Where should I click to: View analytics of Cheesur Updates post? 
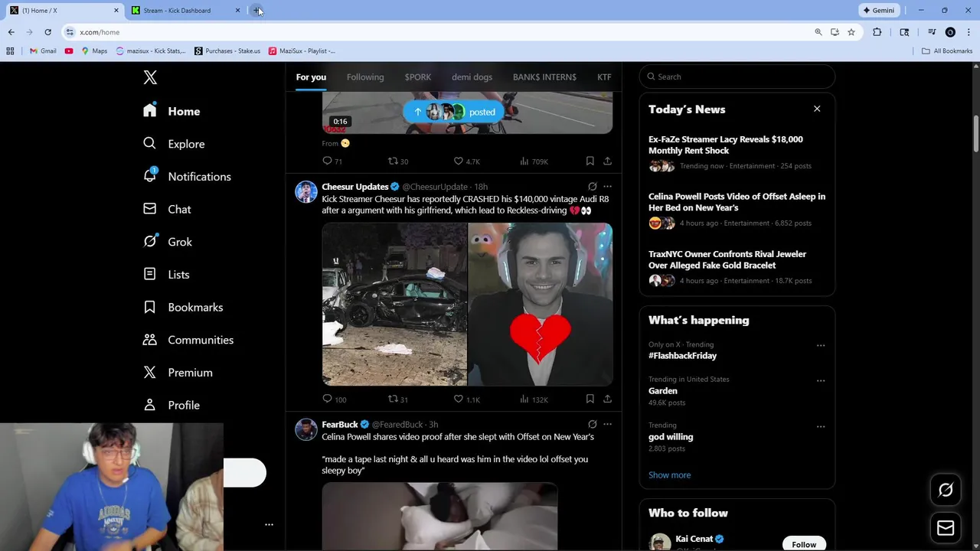[x=534, y=399]
